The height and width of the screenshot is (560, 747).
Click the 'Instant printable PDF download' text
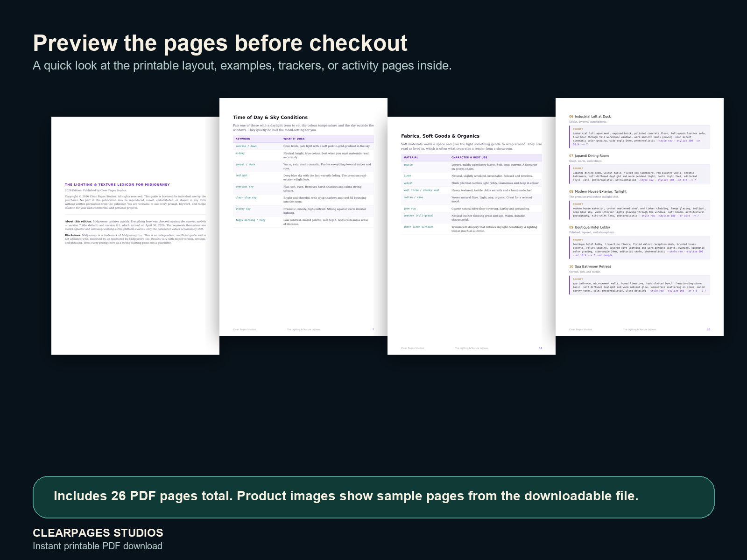coord(98,546)
